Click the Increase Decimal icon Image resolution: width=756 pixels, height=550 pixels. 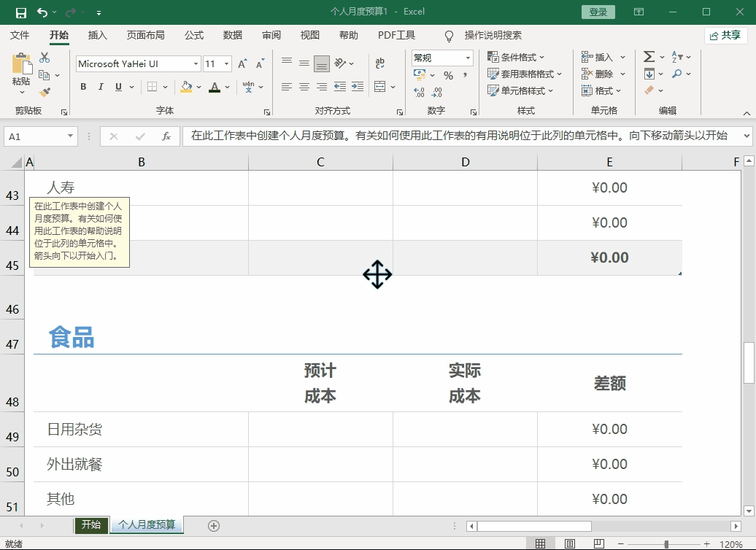point(420,92)
